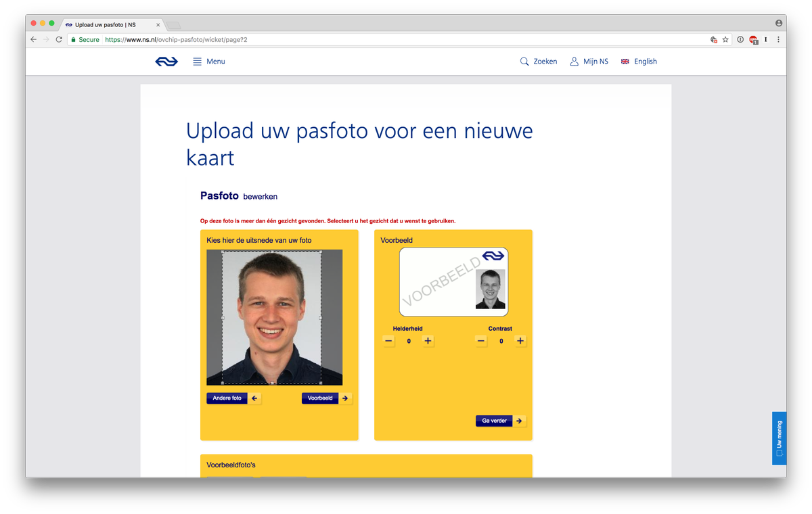Click the translate icon in address bar
This screenshot has width=812, height=514.
tap(714, 40)
